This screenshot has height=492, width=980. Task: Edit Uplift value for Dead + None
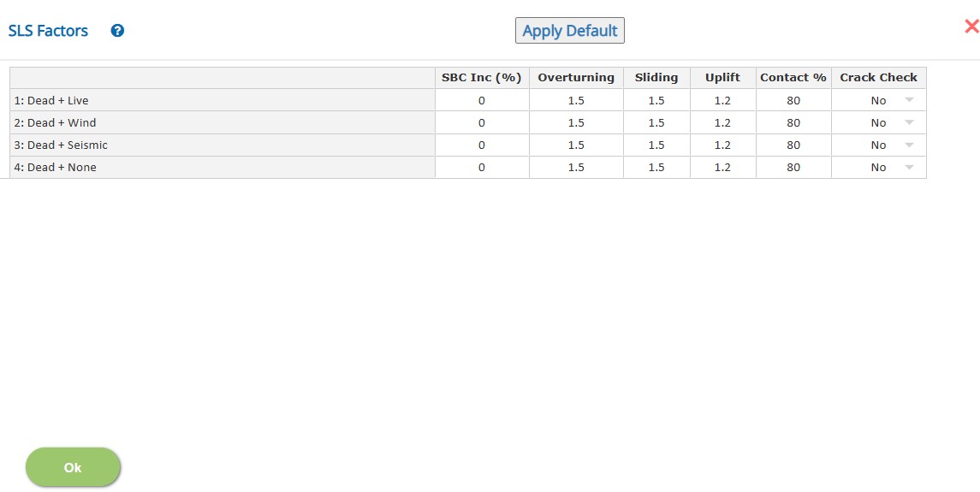tap(723, 168)
